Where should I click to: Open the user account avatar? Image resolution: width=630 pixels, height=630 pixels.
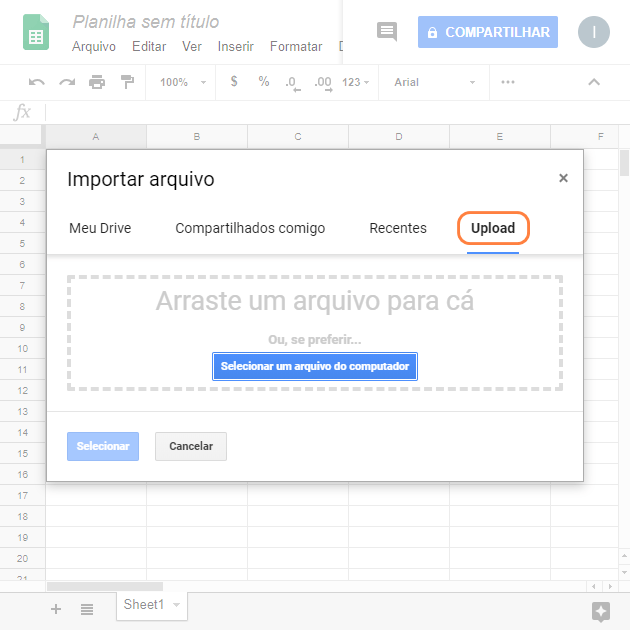(x=593, y=32)
